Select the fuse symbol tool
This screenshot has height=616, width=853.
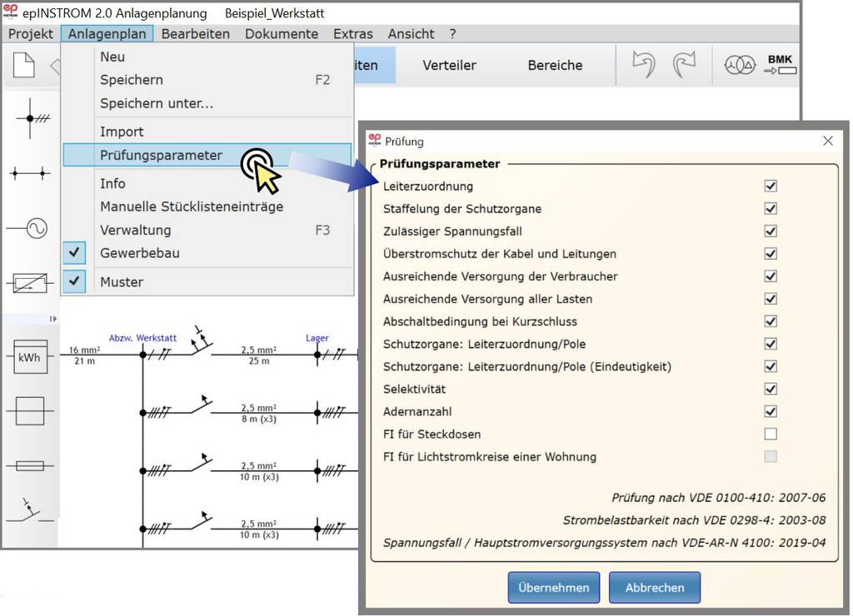point(30,466)
